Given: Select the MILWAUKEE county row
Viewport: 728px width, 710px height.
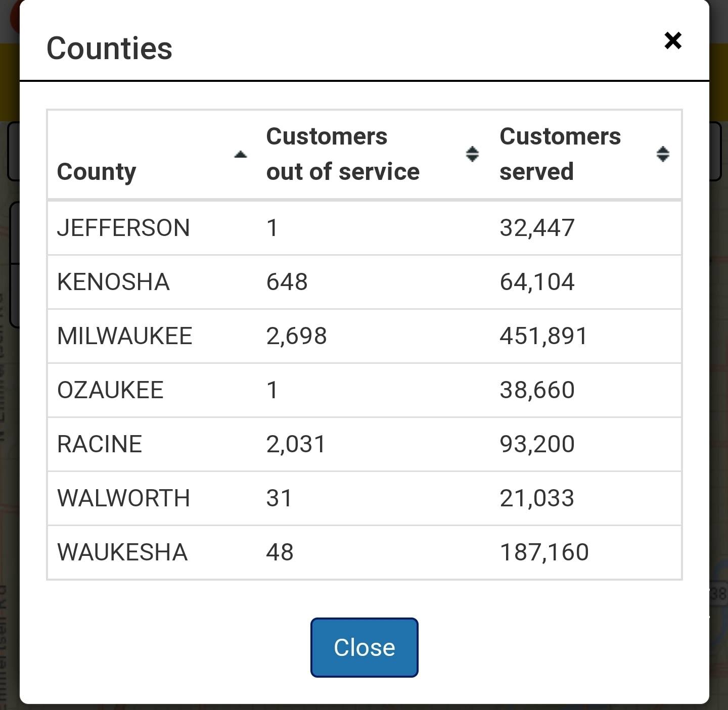Looking at the screenshot, I should [125, 336].
